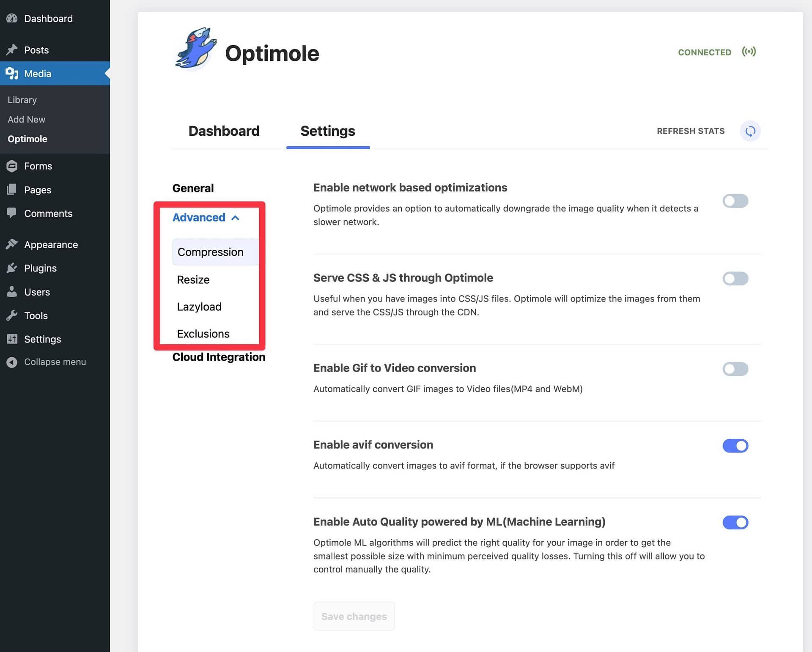
Task: Switch to the Settings tab
Action: (327, 130)
